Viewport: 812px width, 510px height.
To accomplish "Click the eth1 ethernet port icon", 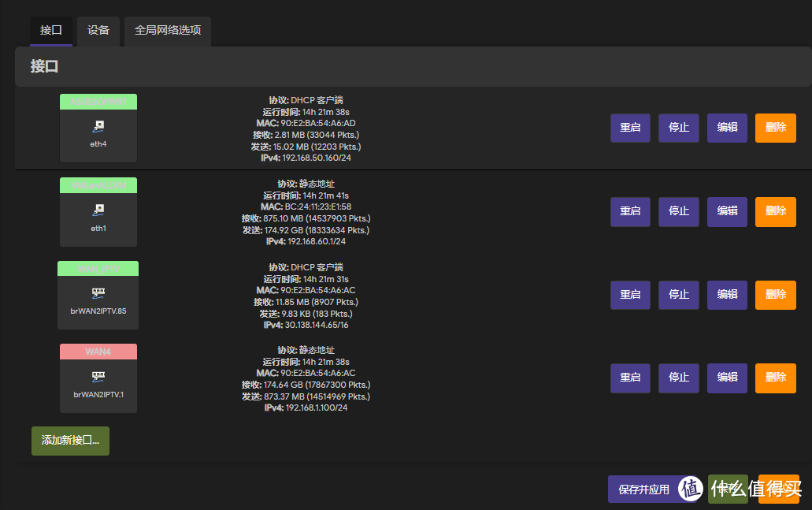I will [x=98, y=210].
